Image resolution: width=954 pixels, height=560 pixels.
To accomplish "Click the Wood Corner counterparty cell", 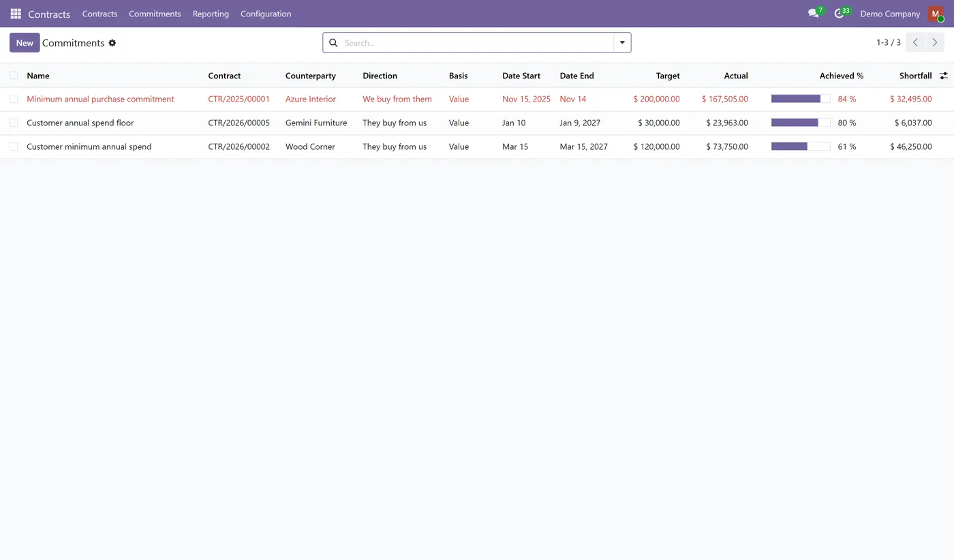I will coord(310,146).
